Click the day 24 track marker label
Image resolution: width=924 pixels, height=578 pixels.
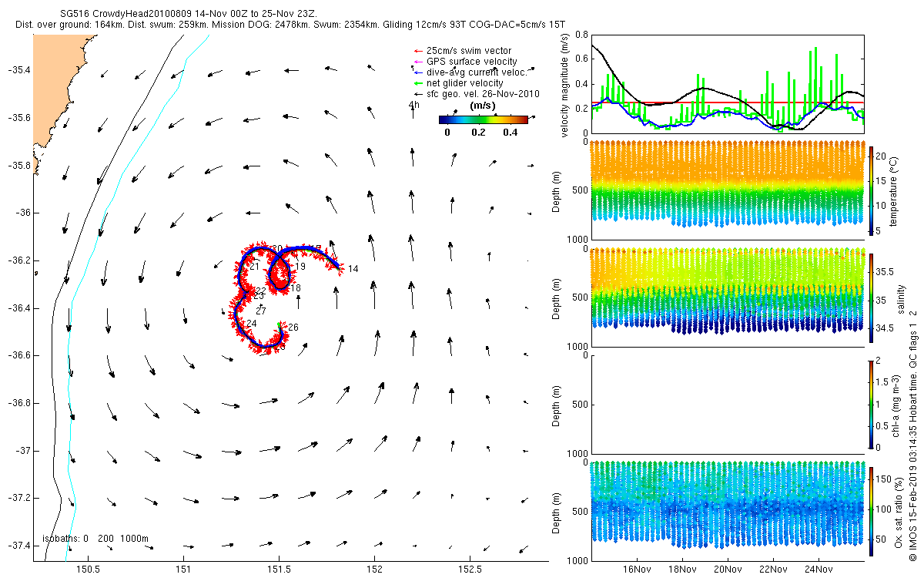click(x=251, y=324)
